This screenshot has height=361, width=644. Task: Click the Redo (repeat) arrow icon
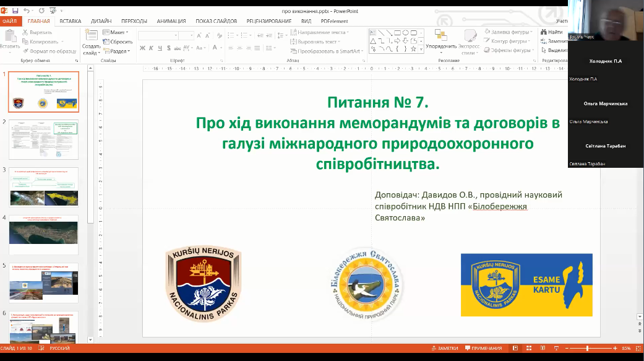click(x=41, y=11)
